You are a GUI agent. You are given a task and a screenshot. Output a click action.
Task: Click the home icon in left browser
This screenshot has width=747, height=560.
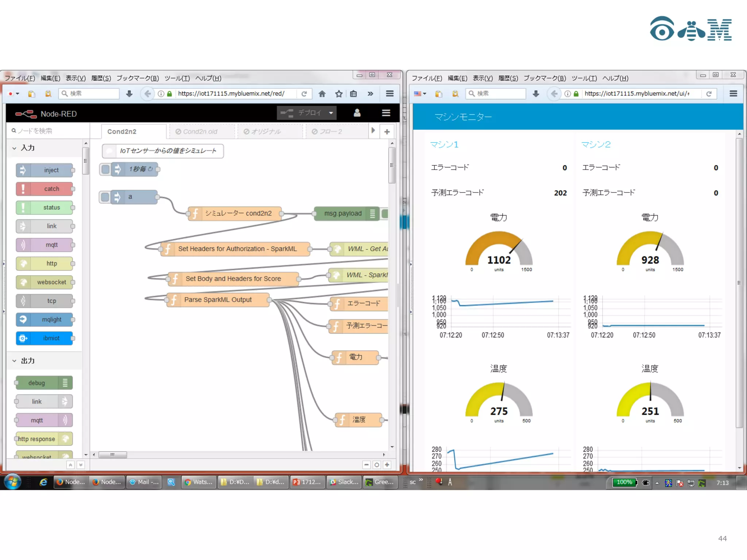pyautogui.click(x=322, y=94)
